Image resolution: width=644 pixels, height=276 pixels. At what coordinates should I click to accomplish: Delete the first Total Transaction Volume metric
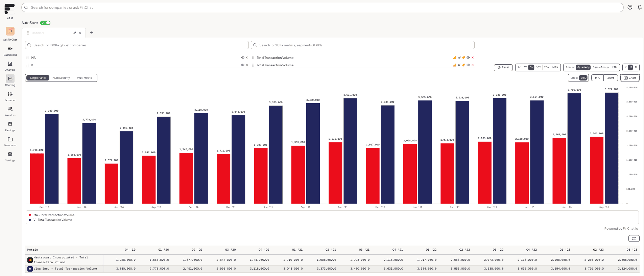point(473,57)
